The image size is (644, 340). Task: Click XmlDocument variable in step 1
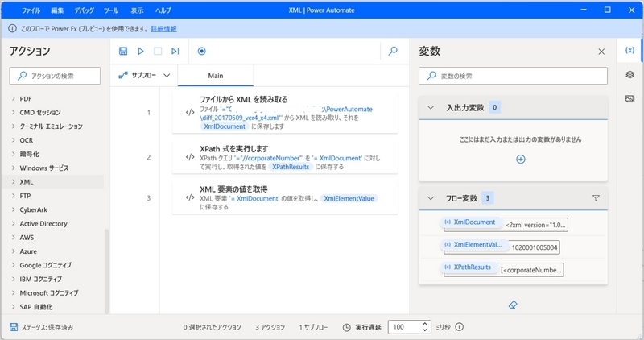(x=225, y=126)
